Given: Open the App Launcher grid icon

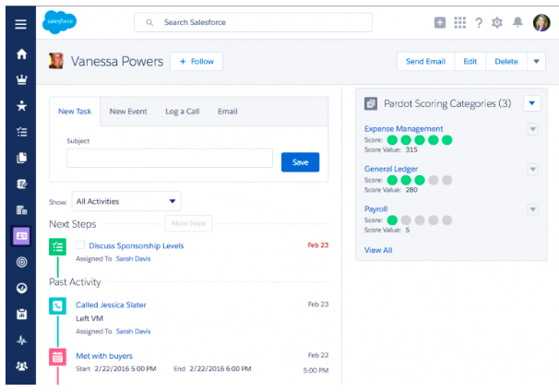Looking at the screenshot, I should point(460,22).
